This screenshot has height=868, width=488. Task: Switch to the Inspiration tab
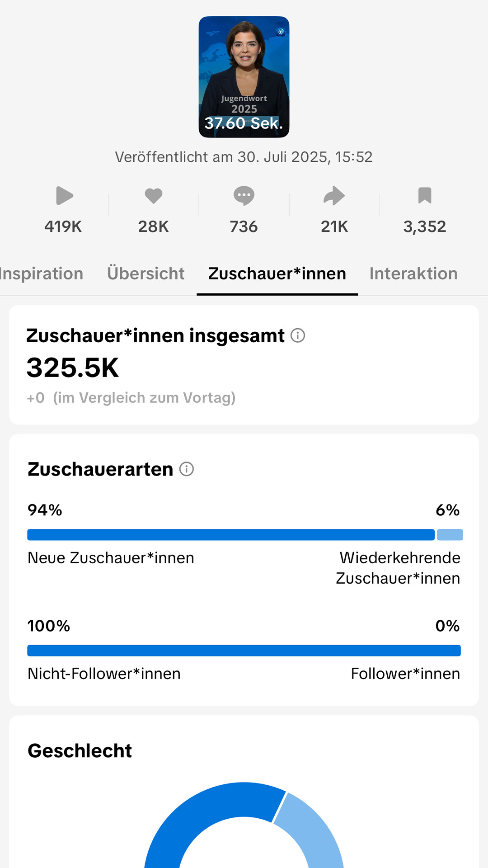(42, 274)
